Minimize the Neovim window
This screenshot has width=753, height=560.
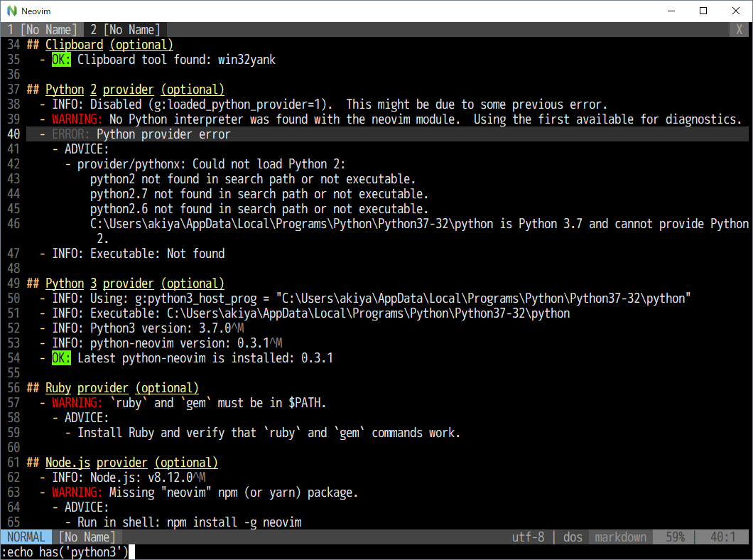click(671, 11)
